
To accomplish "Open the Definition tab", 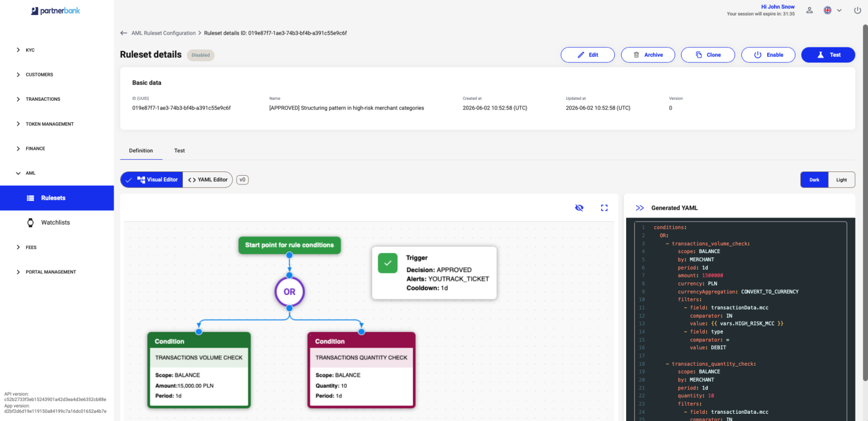I will (141, 151).
